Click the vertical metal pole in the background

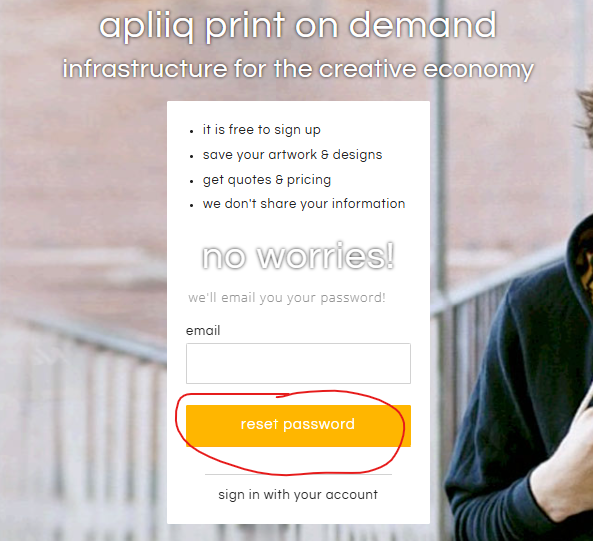pos(440,151)
